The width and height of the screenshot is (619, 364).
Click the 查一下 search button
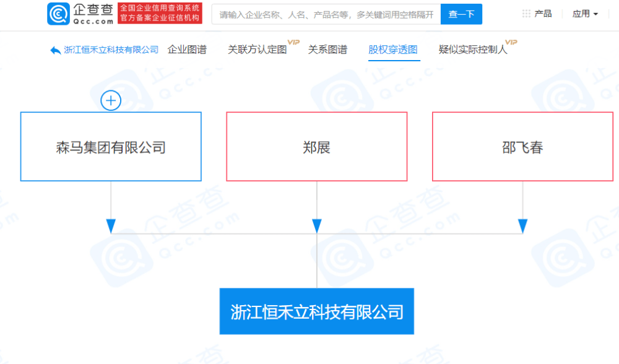click(x=461, y=14)
